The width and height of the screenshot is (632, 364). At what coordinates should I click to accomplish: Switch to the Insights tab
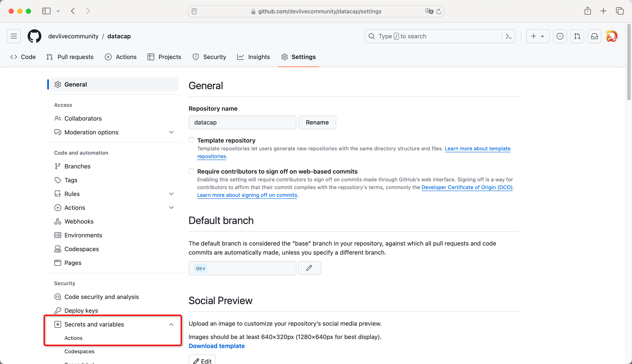click(x=253, y=57)
